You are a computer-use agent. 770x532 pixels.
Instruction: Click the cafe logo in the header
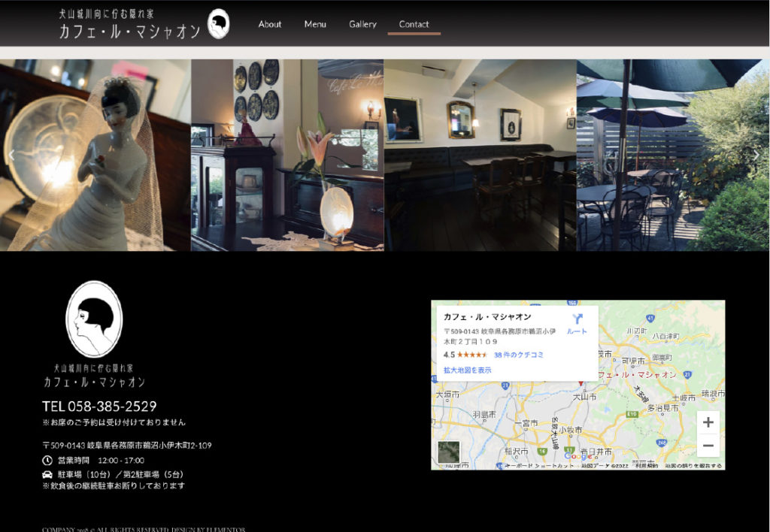tap(144, 24)
